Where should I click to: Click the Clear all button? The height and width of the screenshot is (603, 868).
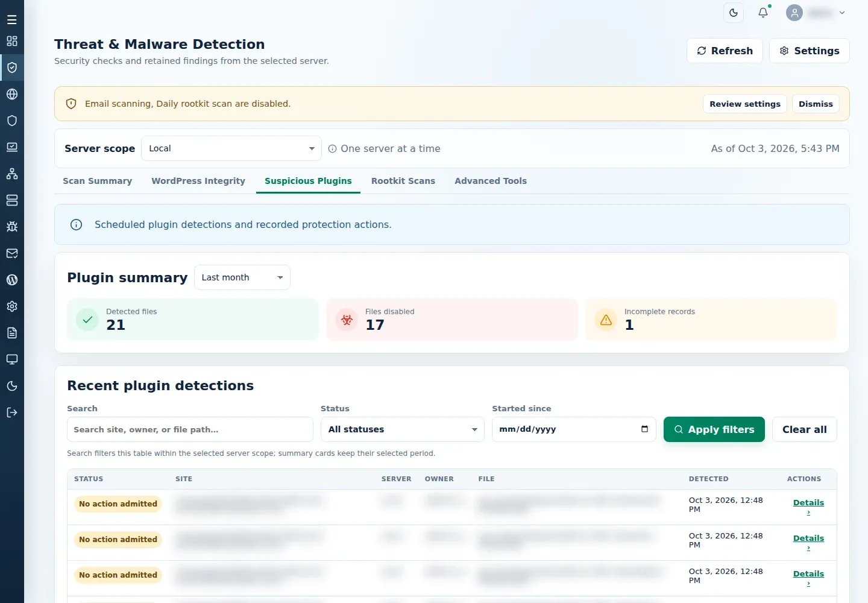805,429
